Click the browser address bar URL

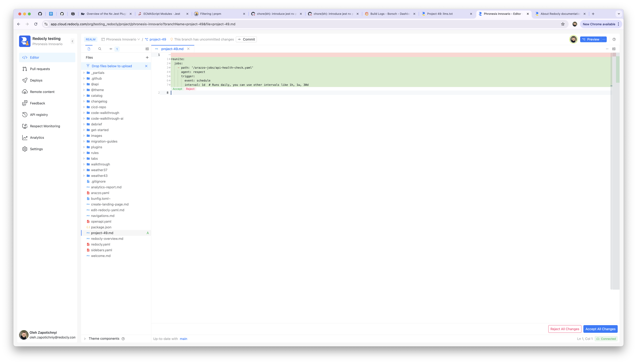point(143,24)
